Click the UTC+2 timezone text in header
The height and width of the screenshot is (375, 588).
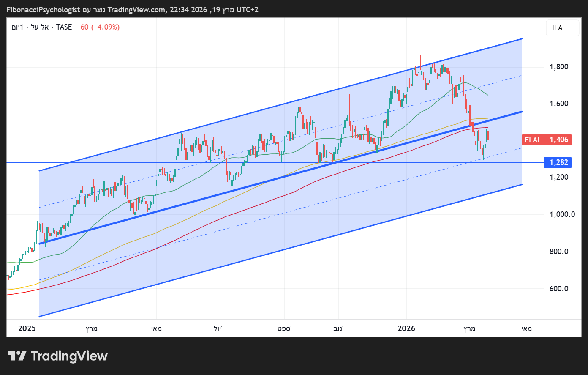(x=247, y=10)
